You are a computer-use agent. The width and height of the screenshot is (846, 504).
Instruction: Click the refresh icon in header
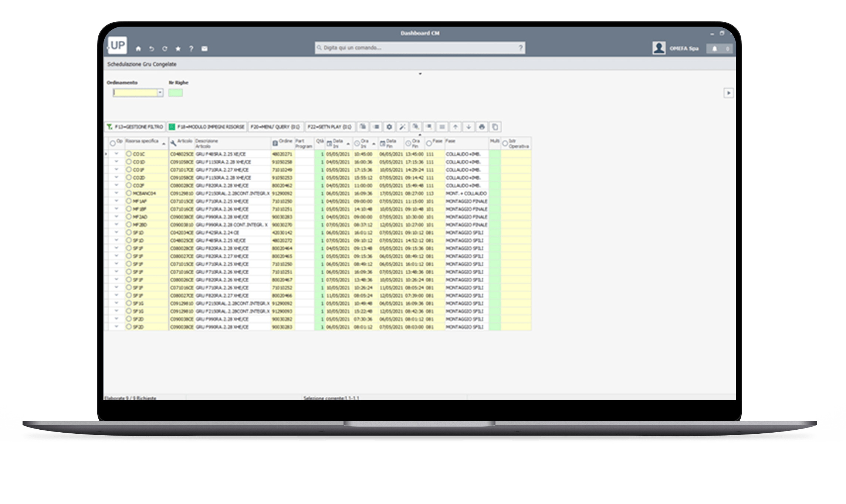tap(165, 49)
